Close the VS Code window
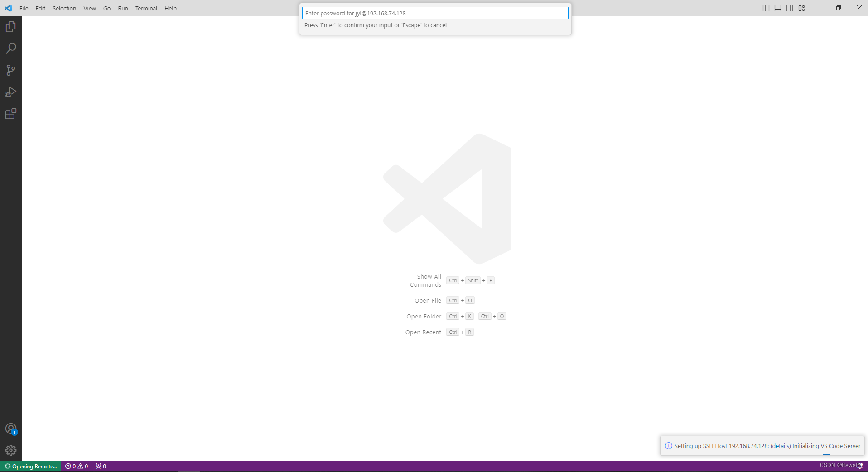Screen dimensions: 868x472 pyautogui.click(x=859, y=8)
